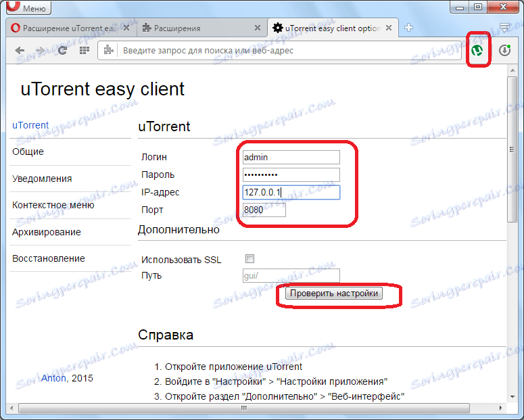
Task: Click the scroll up arrow
Action: tap(513, 70)
